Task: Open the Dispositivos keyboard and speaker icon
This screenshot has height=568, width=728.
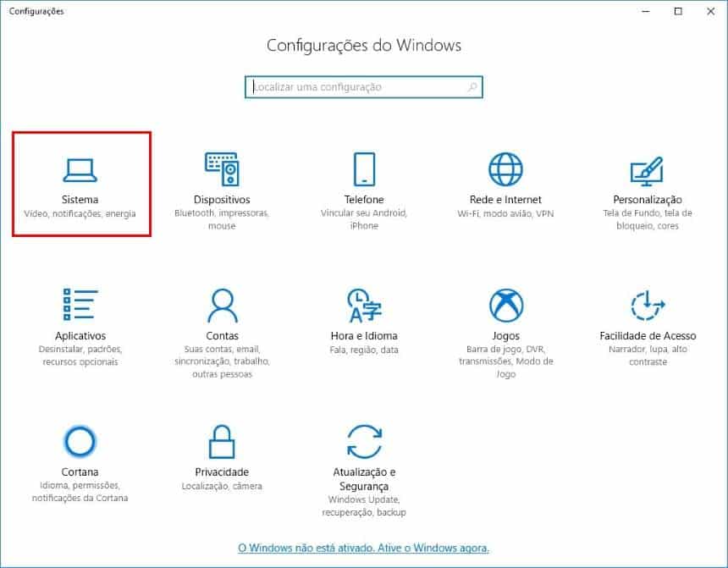Action: point(222,169)
